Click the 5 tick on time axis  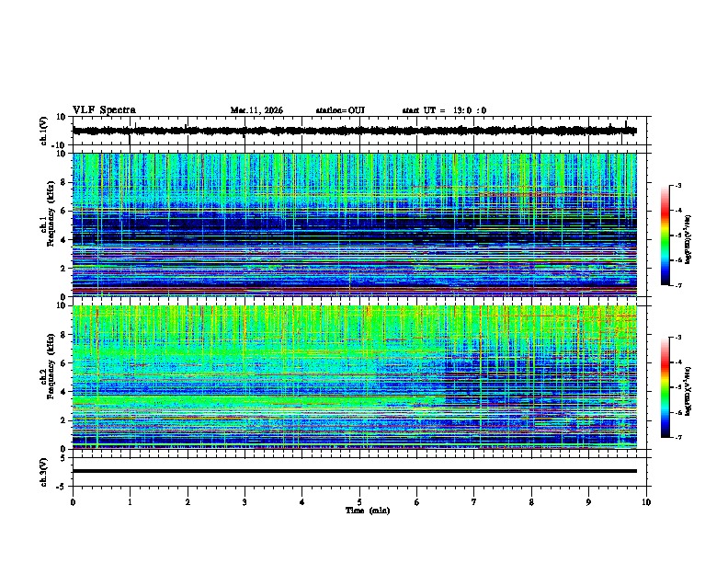[359, 502]
